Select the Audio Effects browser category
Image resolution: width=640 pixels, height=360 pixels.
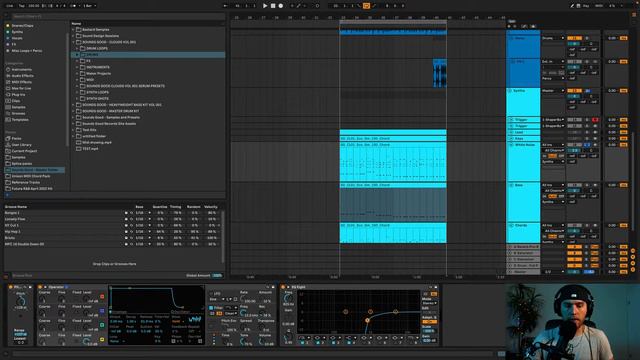tap(22, 76)
